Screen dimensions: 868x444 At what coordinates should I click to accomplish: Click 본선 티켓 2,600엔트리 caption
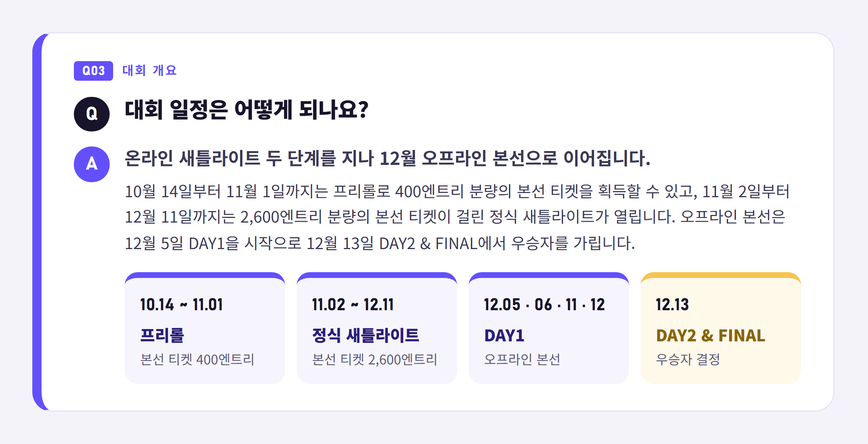(374, 359)
